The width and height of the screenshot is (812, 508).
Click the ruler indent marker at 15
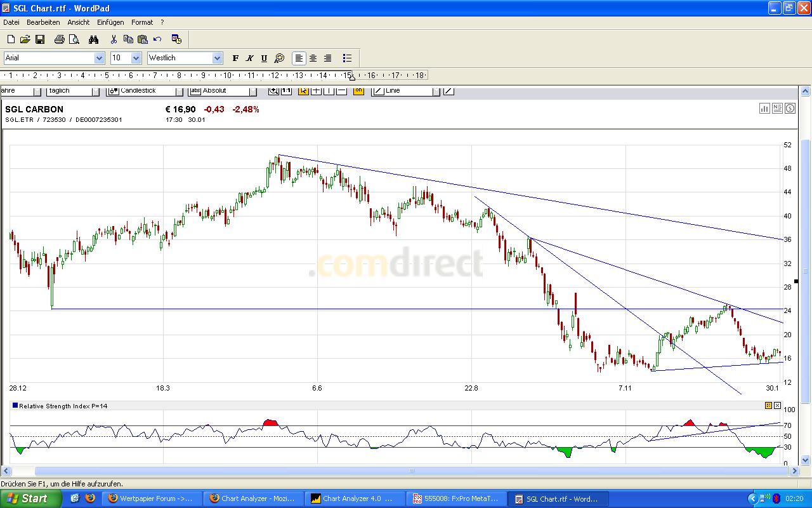click(352, 77)
